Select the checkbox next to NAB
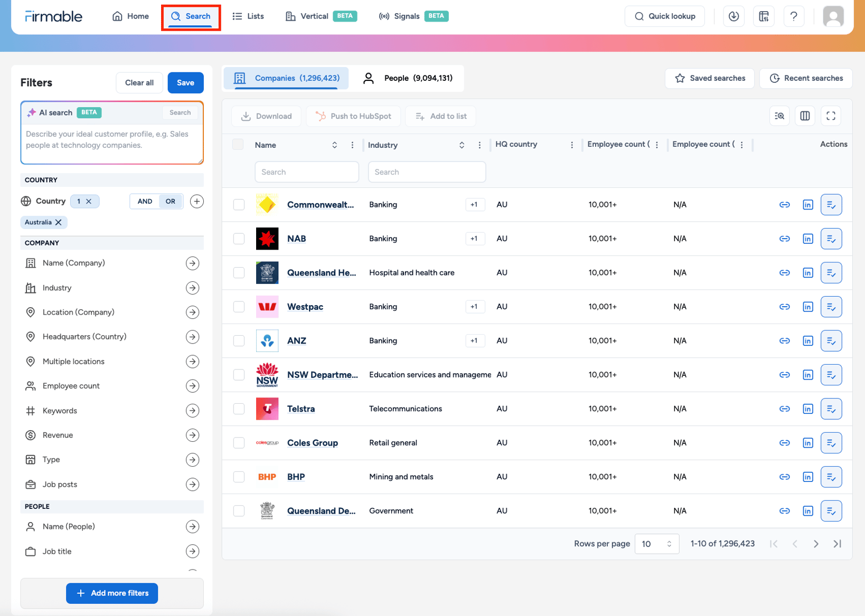Image resolution: width=865 pixels, height=616 pixels. (238, 239)
